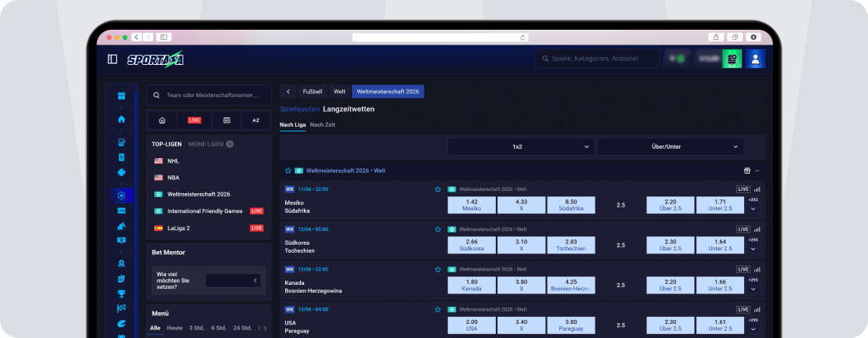The image size is (868, 338).
Task: Select the Nach Liga tab
Action: click(293, 125)
